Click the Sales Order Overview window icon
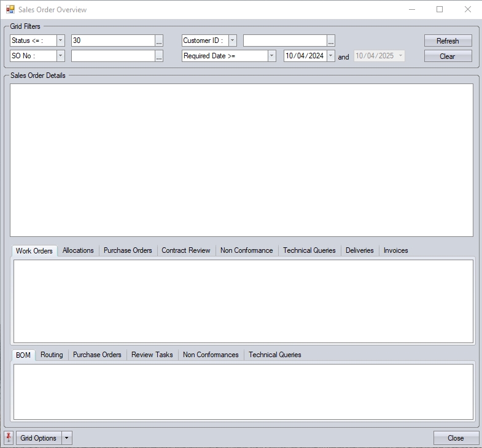 tap(10, 10)
